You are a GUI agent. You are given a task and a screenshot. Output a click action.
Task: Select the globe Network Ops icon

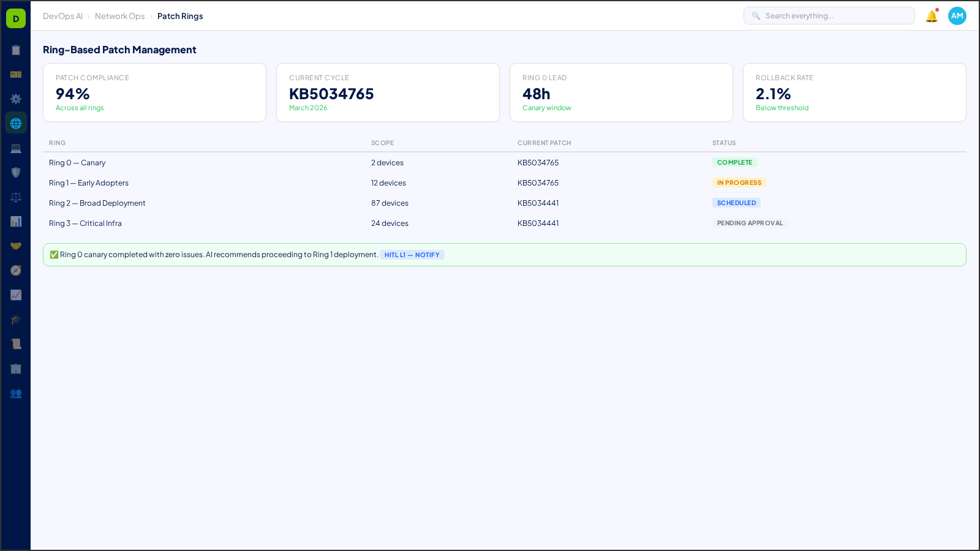tap(16, 122)
